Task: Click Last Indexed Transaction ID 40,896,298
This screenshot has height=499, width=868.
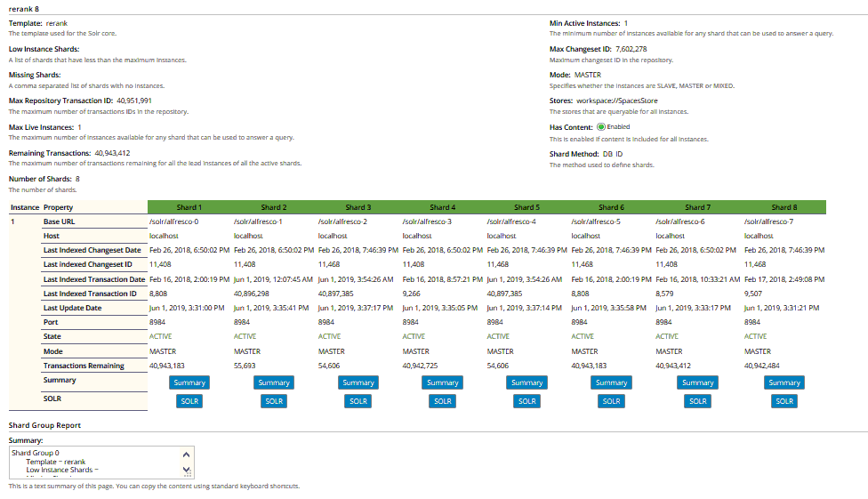Action: [x=252, y=294]
